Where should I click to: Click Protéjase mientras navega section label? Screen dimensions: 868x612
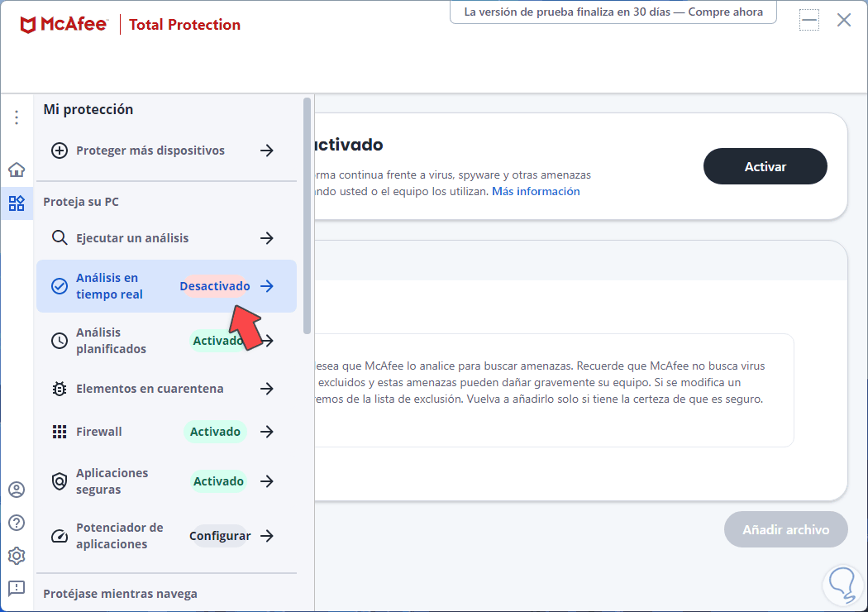pyautogui.click(x=120, y=595)
